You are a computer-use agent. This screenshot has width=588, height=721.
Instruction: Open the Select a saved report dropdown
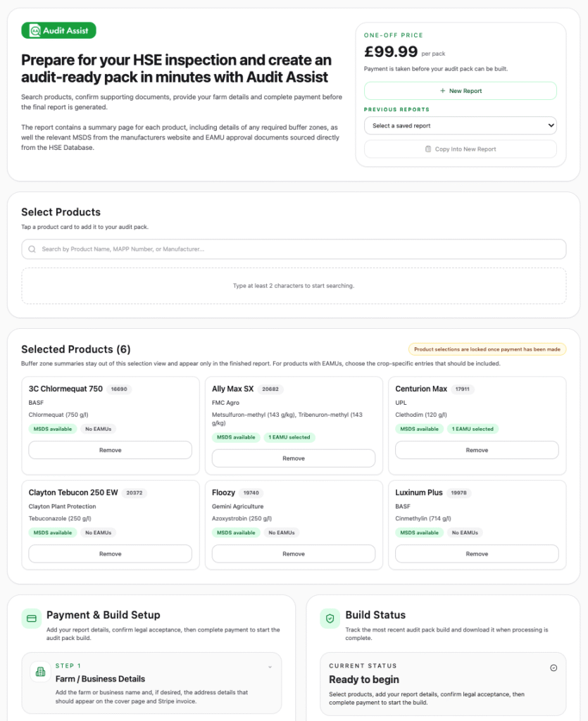(x=460, y=125)
